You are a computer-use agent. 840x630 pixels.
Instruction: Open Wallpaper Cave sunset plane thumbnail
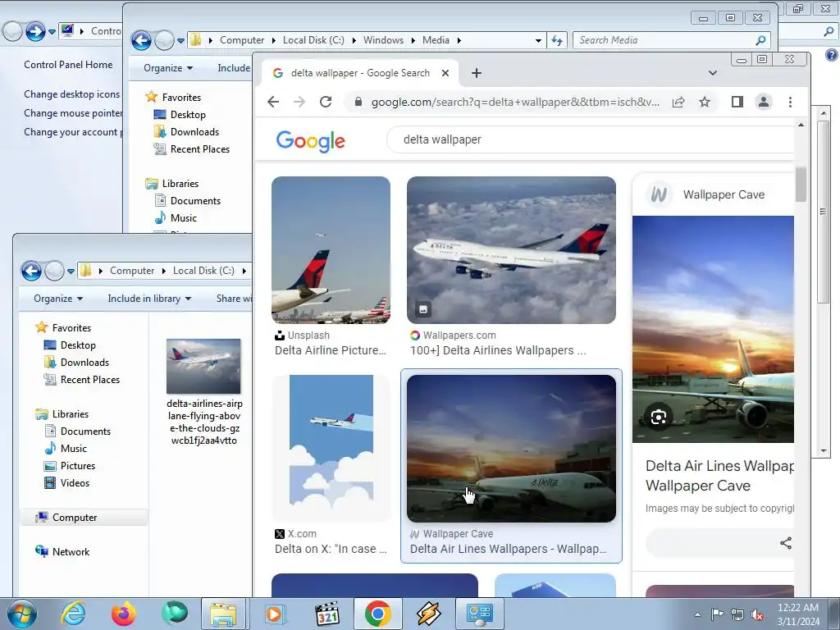coord(511,448)
